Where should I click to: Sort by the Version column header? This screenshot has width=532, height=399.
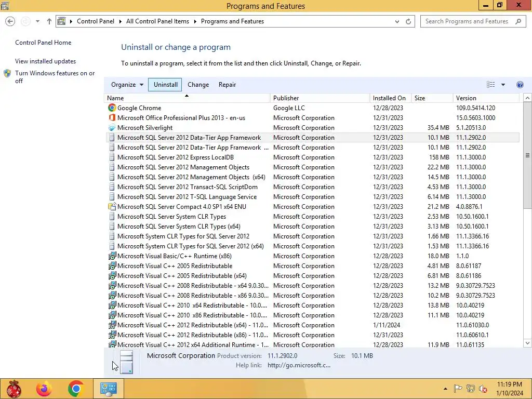(x=486, y=98)
